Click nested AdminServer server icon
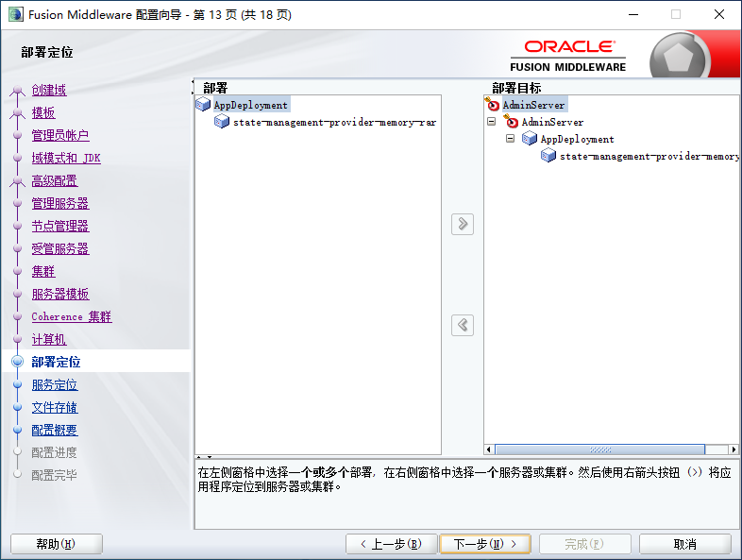The width and height of the screenshot is (742, 560). 511,122
